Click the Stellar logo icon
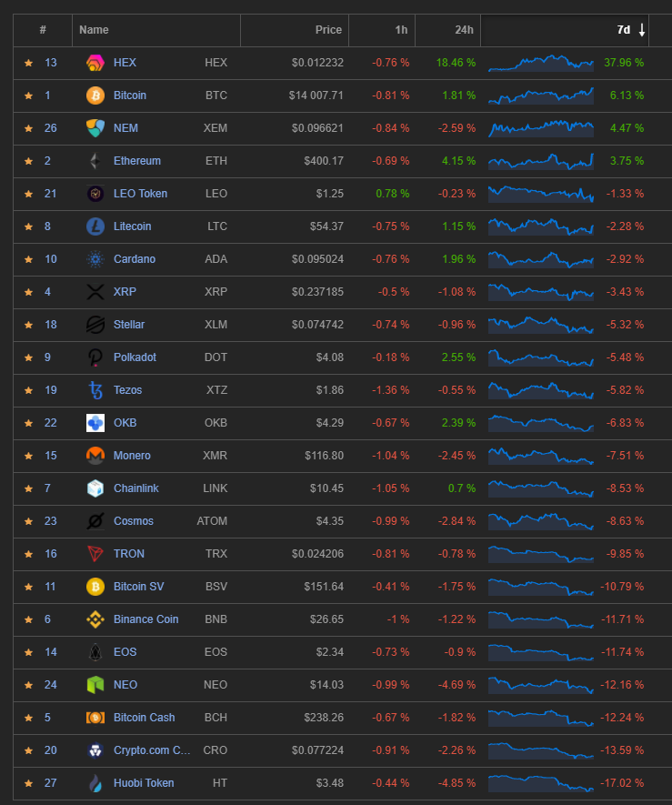 click(x=95, y=325)
